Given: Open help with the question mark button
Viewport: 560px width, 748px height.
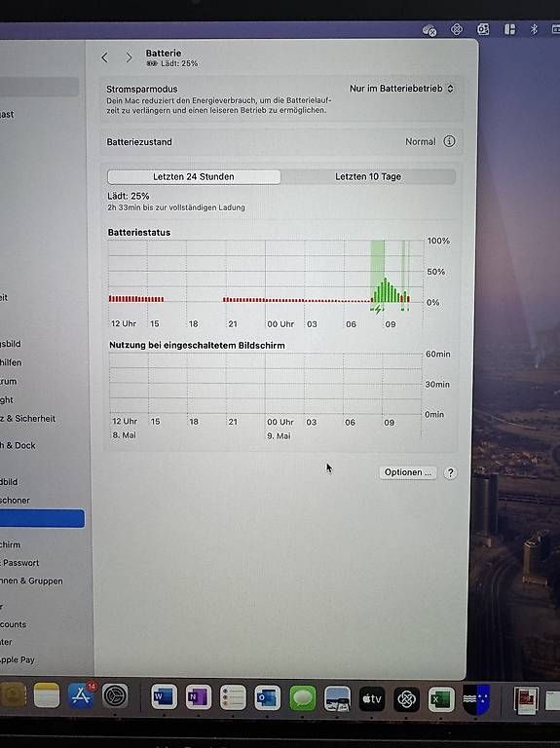Looking at the screenshot, I should (x=450, y=472).
